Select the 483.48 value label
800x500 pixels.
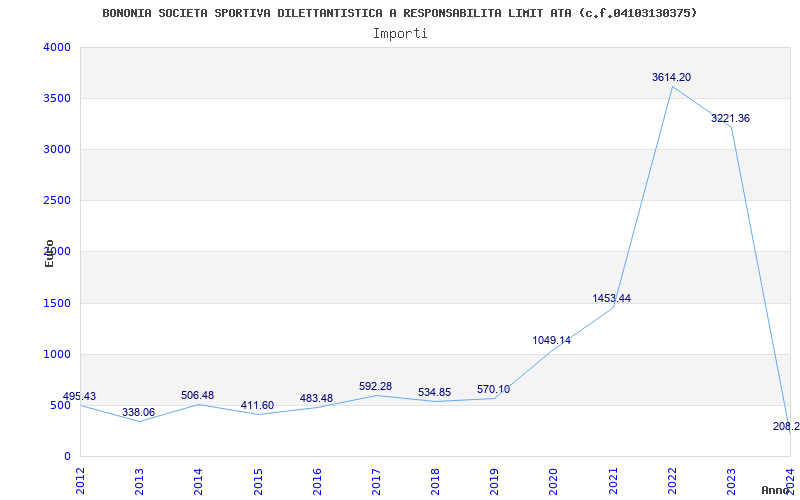click(x=316, y=398)
